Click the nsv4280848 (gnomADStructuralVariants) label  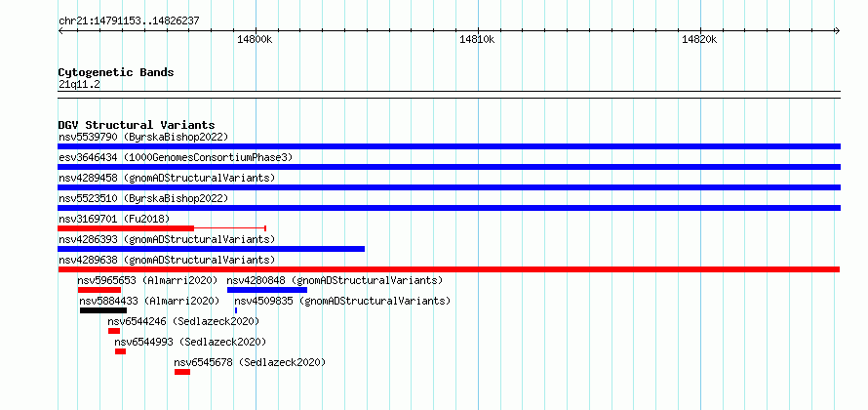pyautogui.click(x=335, y=280)
